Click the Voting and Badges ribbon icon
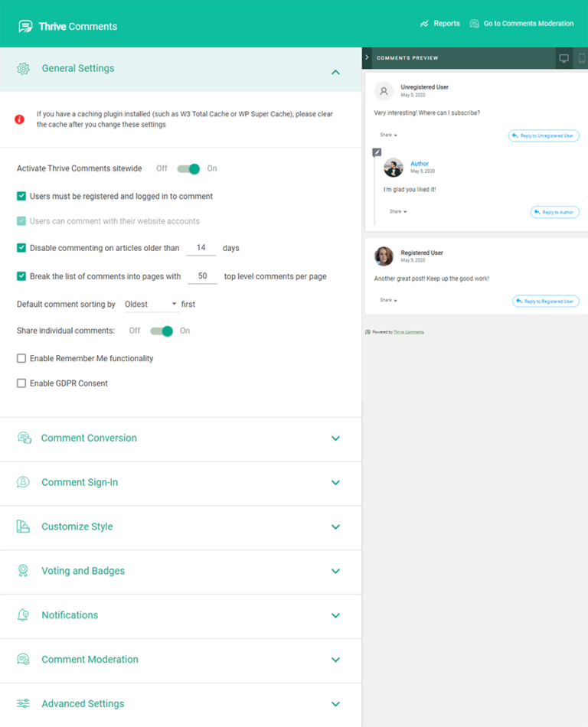This screenshot has width=588, height=727. coord(23,570)
